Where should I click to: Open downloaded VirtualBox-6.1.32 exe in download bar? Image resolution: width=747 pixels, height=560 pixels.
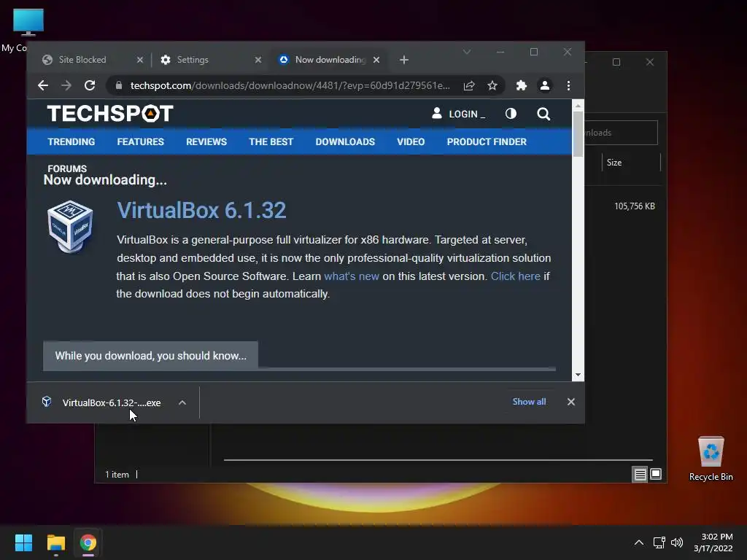pyautogui.click(x=112, y=402)
